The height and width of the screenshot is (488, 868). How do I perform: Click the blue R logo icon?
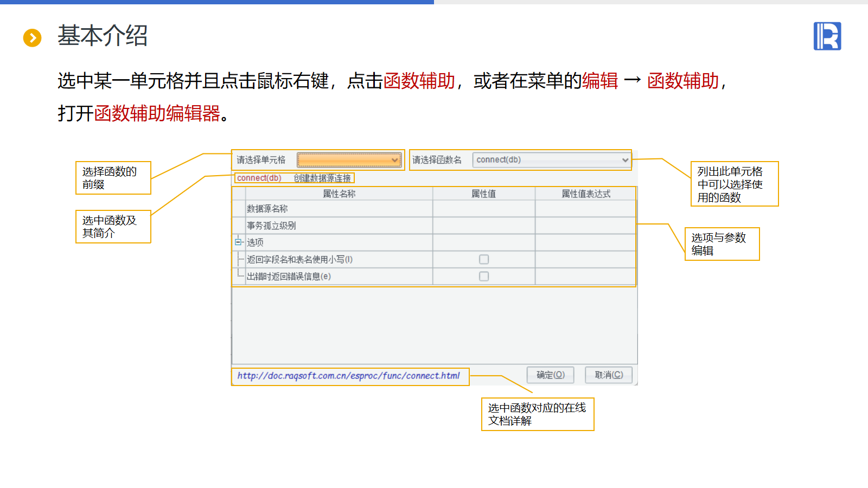point(827,36)
